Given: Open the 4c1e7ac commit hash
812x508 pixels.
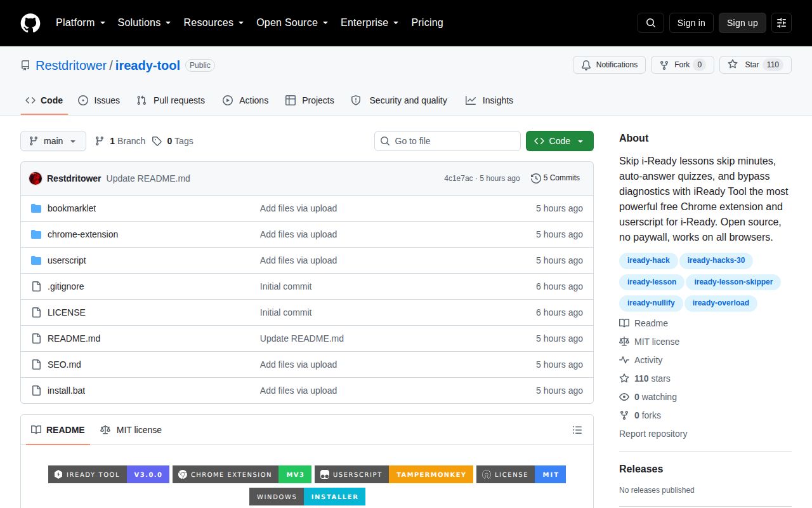Looking at the screenshot, I should pos(459,178).
